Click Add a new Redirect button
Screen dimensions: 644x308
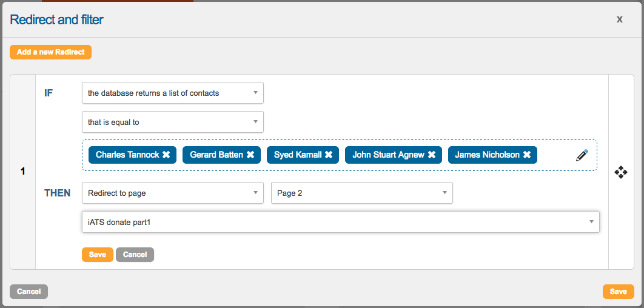[x=50, y=52]
